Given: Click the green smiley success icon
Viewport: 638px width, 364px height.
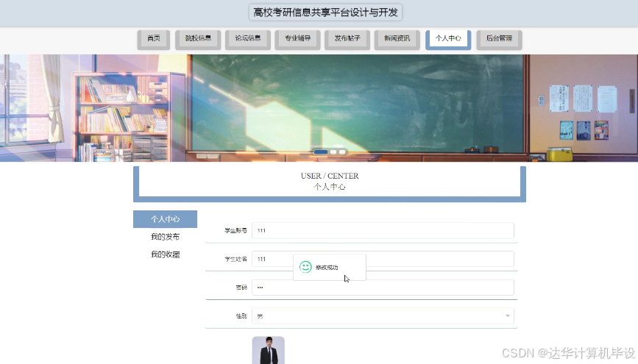Looking at the screenshot, I should (305, 267).
